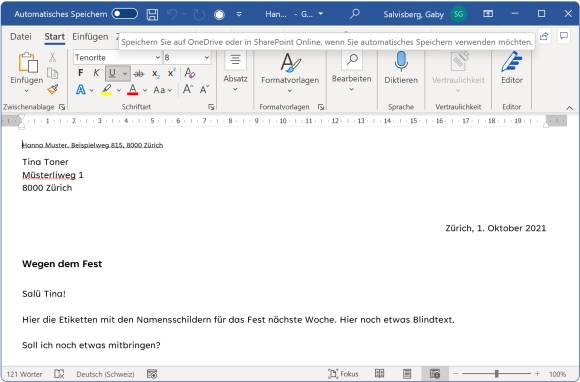Expand the Einfügen paste options arrow
The height and width of the screenshot is (382, 580).
click(26, 91)
